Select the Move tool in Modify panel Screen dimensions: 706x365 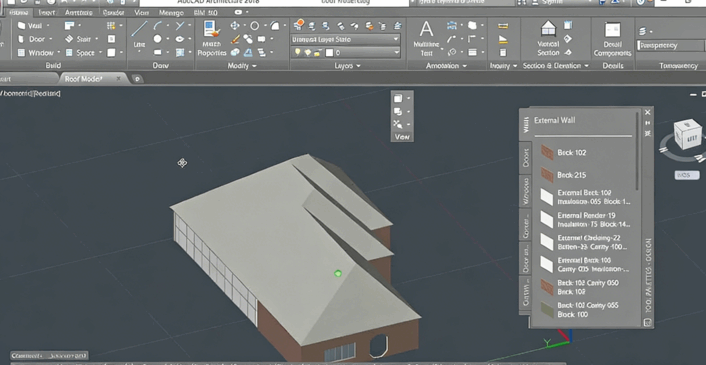[235, 26]
